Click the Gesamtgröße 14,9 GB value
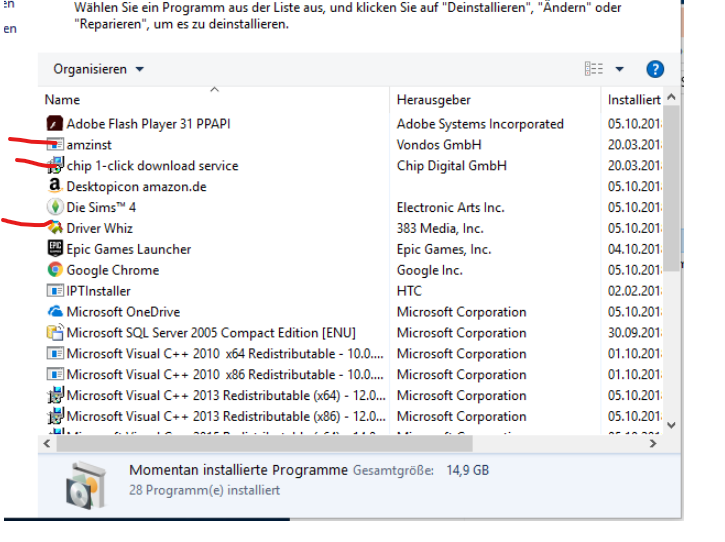Image resolution: width=725 pixels, height=542 pixels. 467,470
